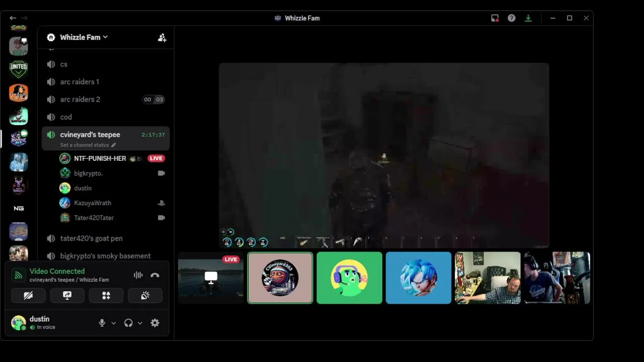This screenshot has height=362, width=644.
Task: Toggle noise suppression waveform icon
Action: pos(138,275)
